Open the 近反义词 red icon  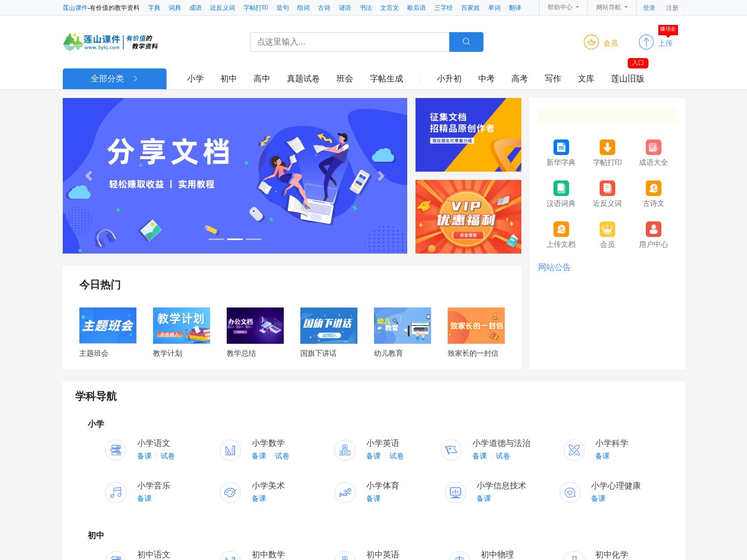[x=607, y=188]
